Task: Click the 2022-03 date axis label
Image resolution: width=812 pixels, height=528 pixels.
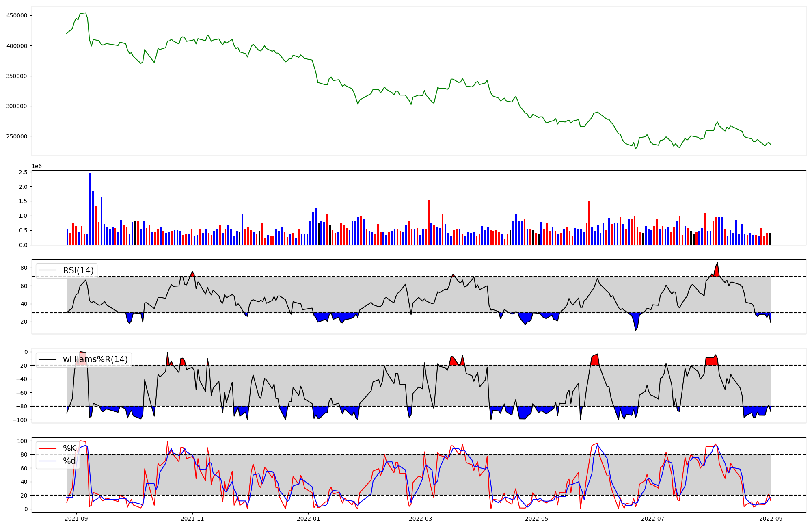Action: tap(420, 519)
